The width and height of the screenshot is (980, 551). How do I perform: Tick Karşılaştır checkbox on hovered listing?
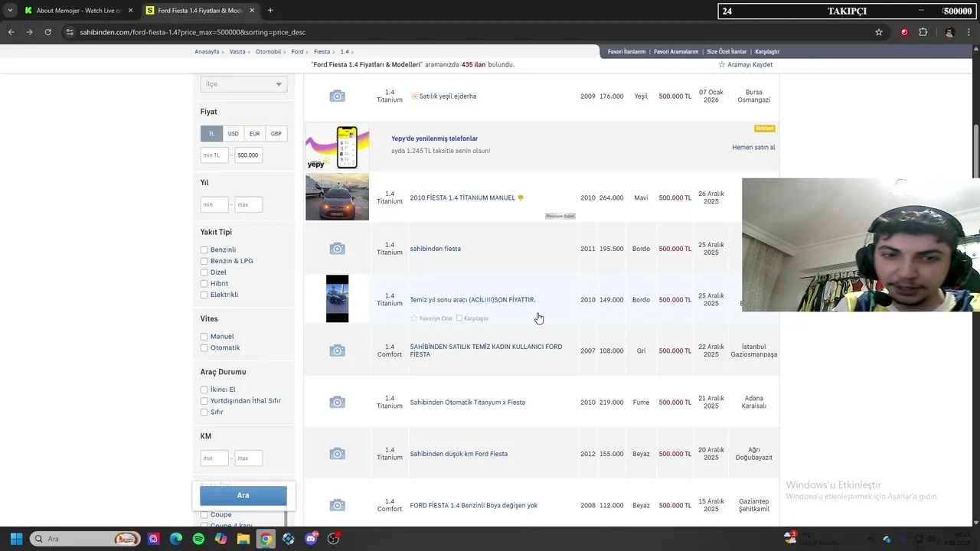pyautogui.click(x=459, y=318)
